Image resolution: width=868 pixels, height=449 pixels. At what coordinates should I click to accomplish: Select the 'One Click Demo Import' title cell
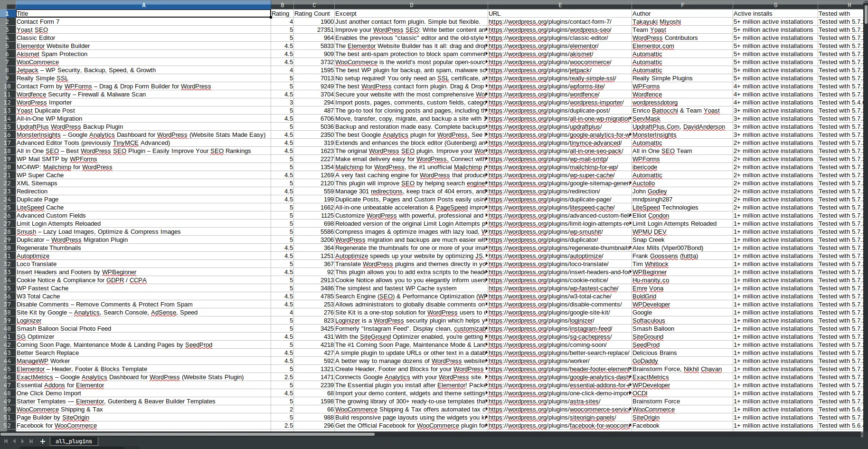click(143, 393)
